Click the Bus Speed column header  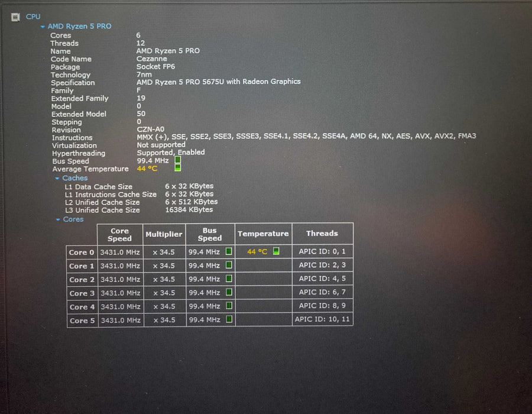(210, 234)
